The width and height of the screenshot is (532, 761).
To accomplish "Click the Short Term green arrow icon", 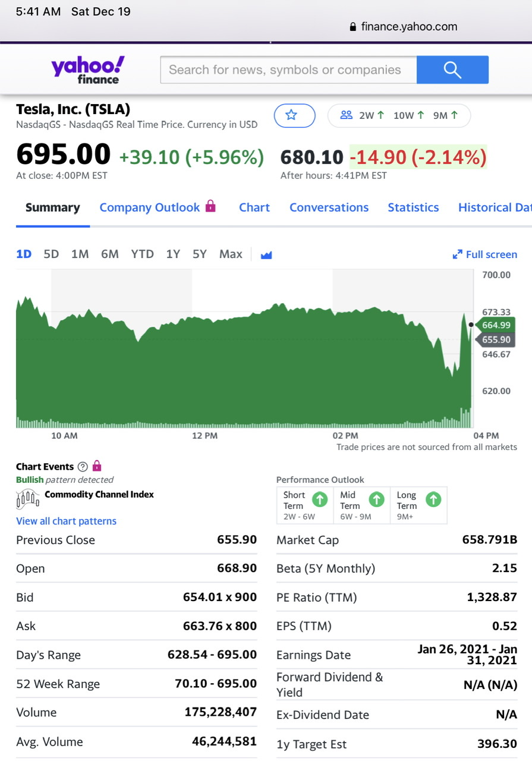I will (x=320, y=499).
